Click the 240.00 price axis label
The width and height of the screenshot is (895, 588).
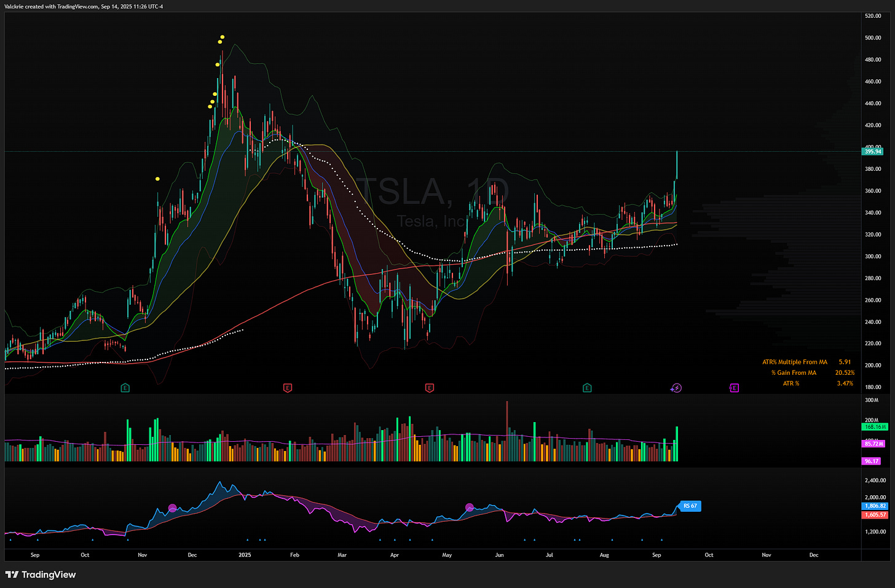pyautogui.click(x=873, y=322)
